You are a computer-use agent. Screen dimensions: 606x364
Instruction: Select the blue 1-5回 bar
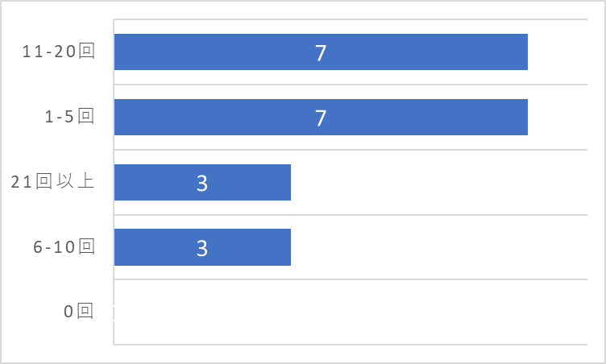click(x=321, y=117)
